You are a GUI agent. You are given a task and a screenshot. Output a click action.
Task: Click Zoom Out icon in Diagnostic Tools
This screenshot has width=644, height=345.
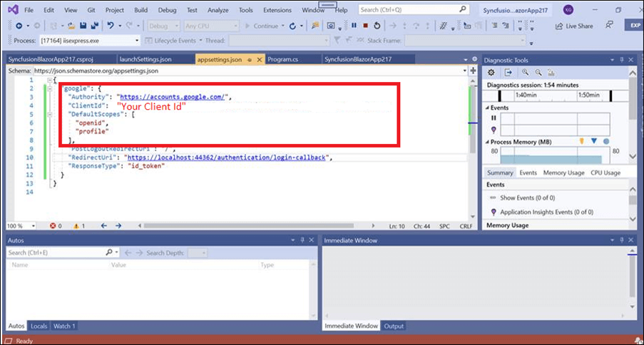click(538, 72)
